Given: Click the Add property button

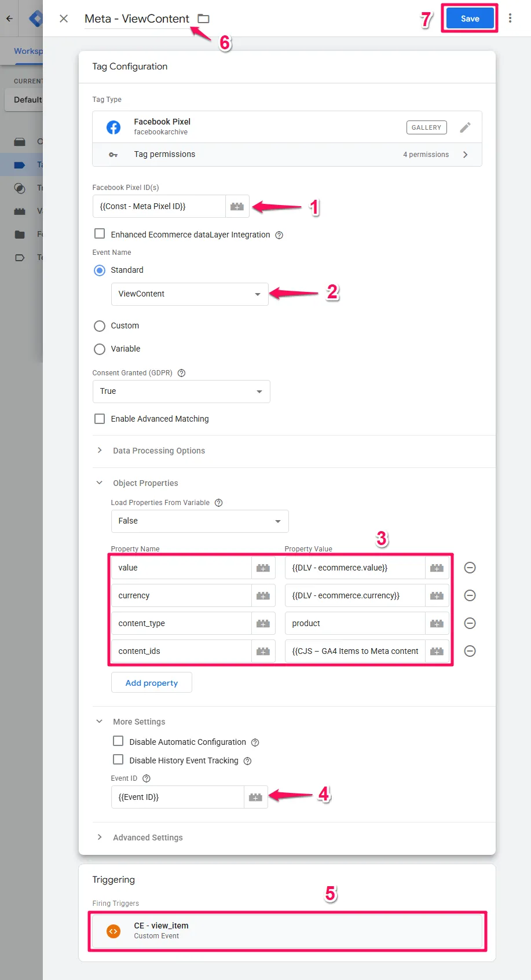Looking at the screenshot, I should click(151, 683).
